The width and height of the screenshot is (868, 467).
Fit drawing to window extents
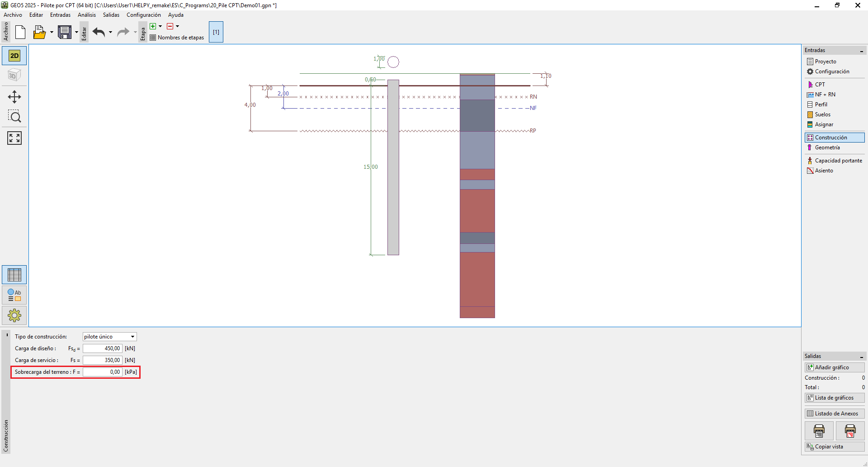[14, 138]
